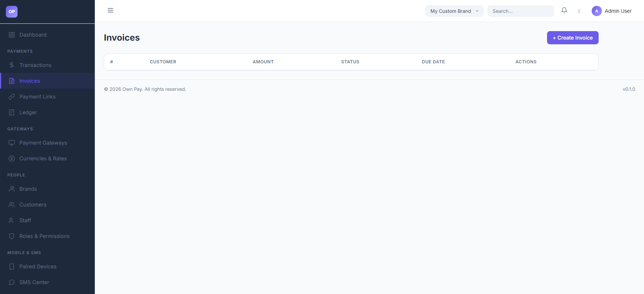
Task: Click the DUE DATE column header
Action: [433, 62]
